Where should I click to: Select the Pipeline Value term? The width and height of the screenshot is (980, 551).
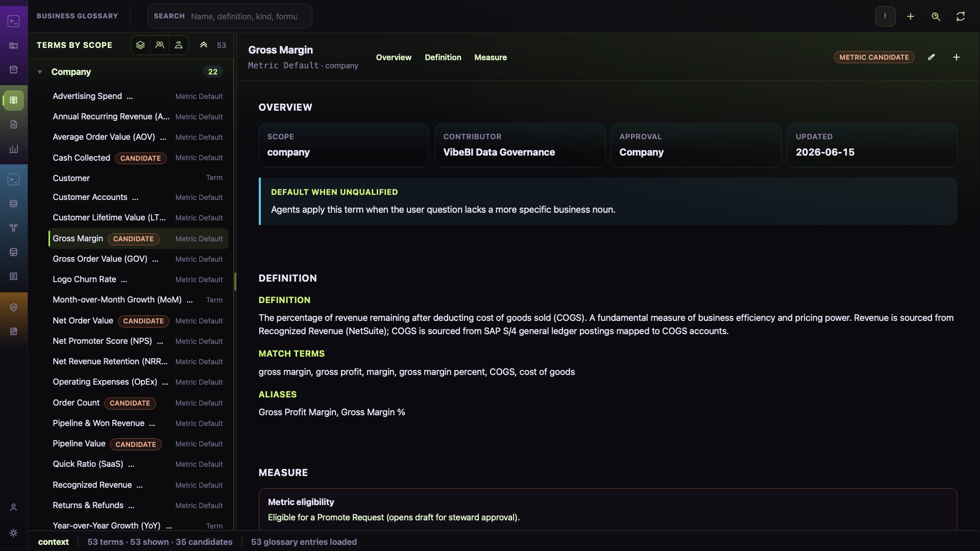[x=138, y=443]
